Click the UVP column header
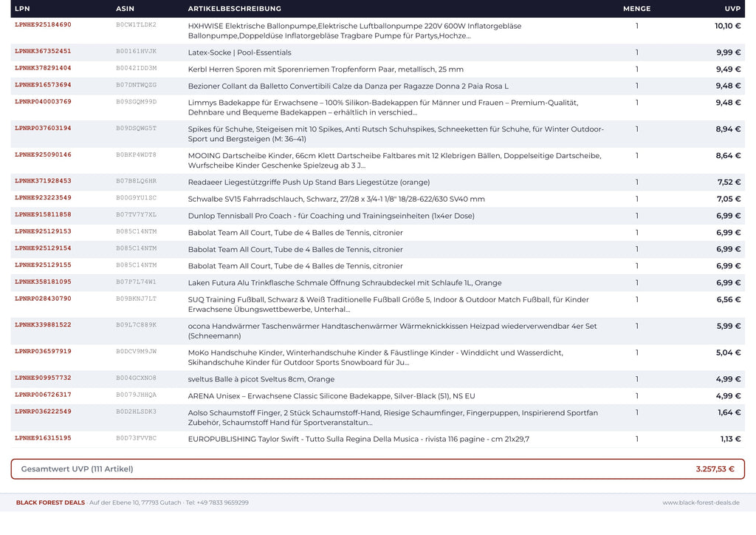Viewport: 756px width, 535px height. tap(732, 9)
